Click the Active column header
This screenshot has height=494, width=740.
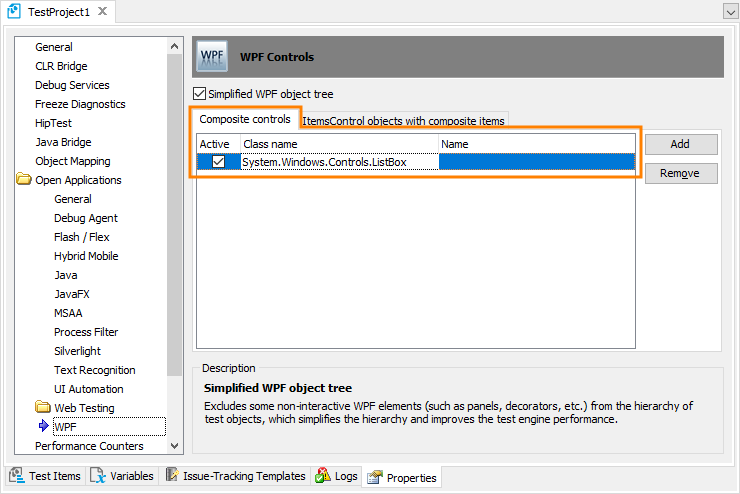219,144
